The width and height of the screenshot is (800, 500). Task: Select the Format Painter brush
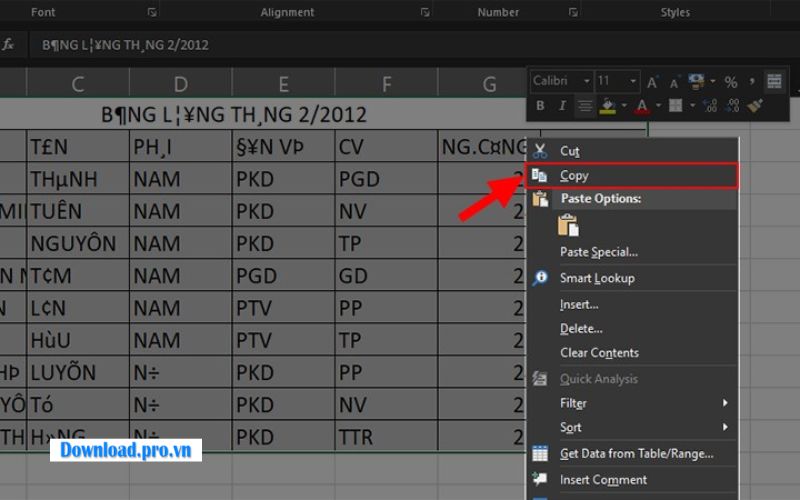click(x=755, y=106)
